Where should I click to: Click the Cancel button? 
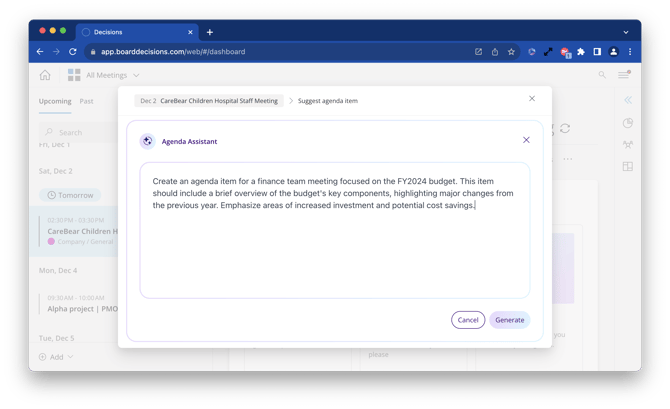tap(468, 320)
